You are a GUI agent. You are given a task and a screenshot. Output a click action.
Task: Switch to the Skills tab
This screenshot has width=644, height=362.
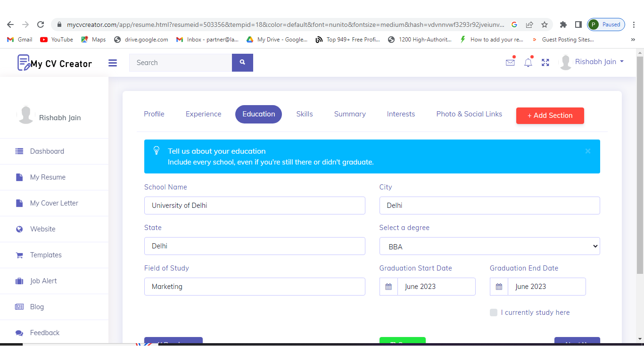305,114
